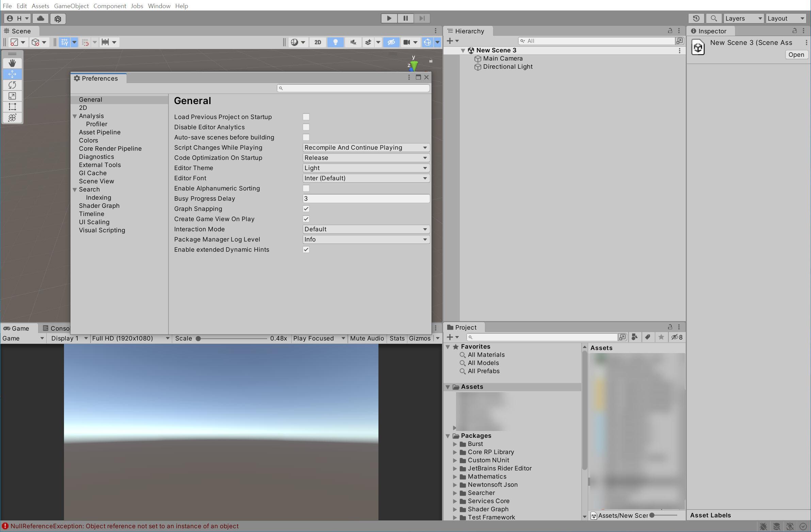Select External Tools in Preferences sidebar
This screenshot has width=811, height=532.
(100, 165)
